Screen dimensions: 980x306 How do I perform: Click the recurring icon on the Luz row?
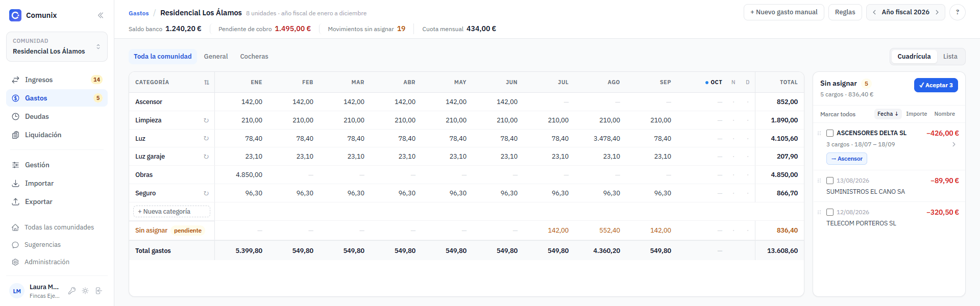point(206,138)
